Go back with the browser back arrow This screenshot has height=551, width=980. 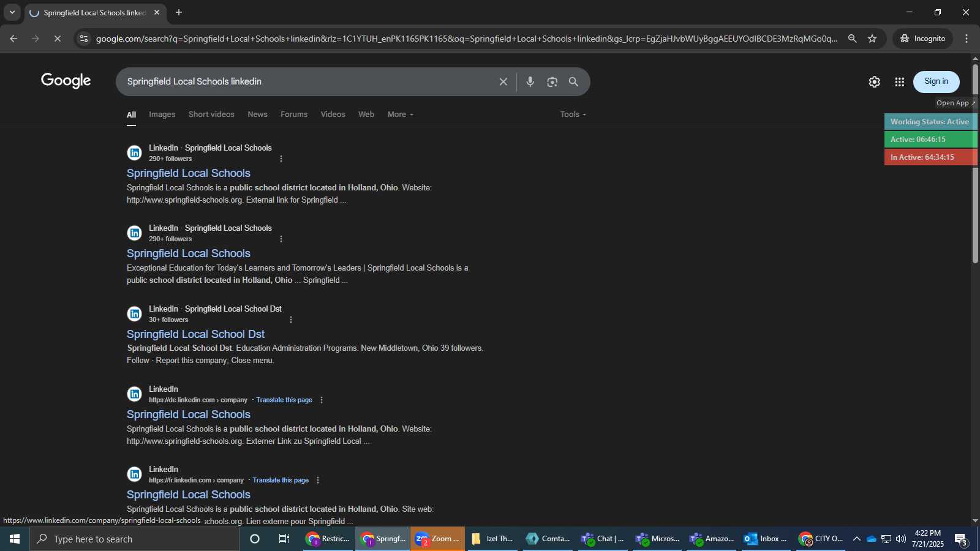pyautogui.click(x=13, y=39)
